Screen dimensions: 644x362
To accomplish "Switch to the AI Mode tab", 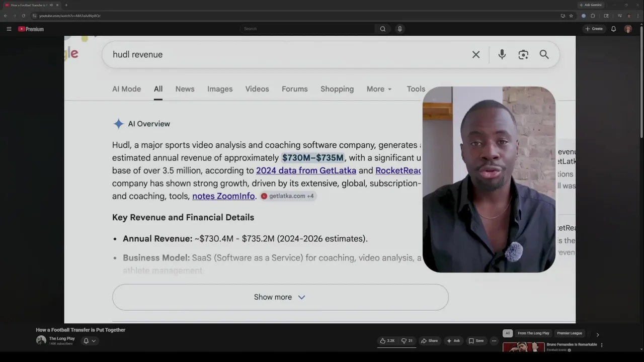I will point(126,89).
